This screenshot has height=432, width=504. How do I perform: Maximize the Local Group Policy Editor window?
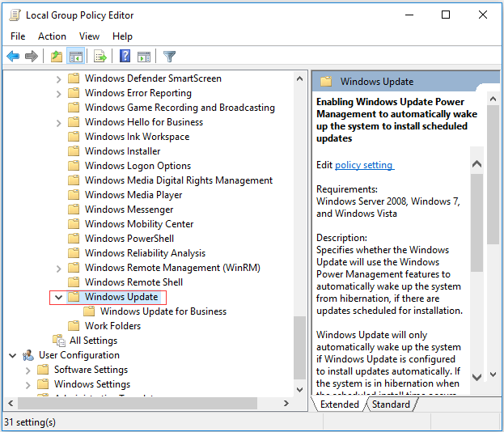coord(446,15)
